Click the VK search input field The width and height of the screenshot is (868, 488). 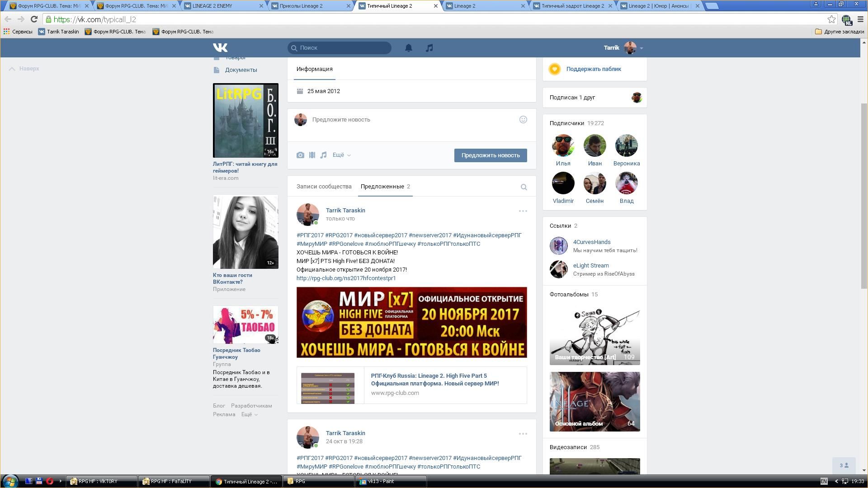pyautogui.click(x=344, y=48)
